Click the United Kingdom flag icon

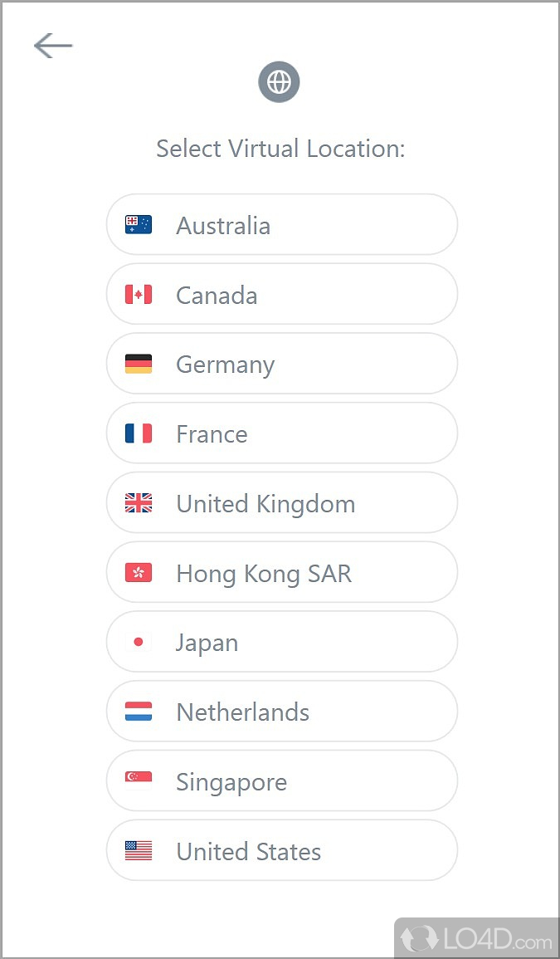tap(139, 503)
